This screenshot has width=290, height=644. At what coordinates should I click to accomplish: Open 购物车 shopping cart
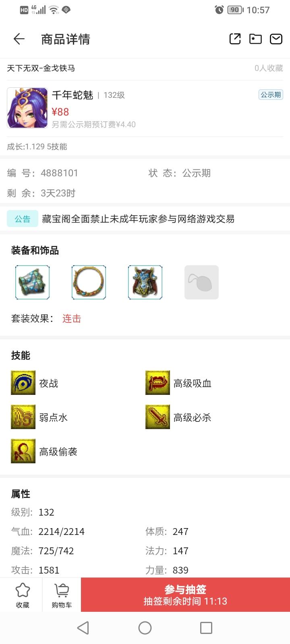(x=62, y=595)
